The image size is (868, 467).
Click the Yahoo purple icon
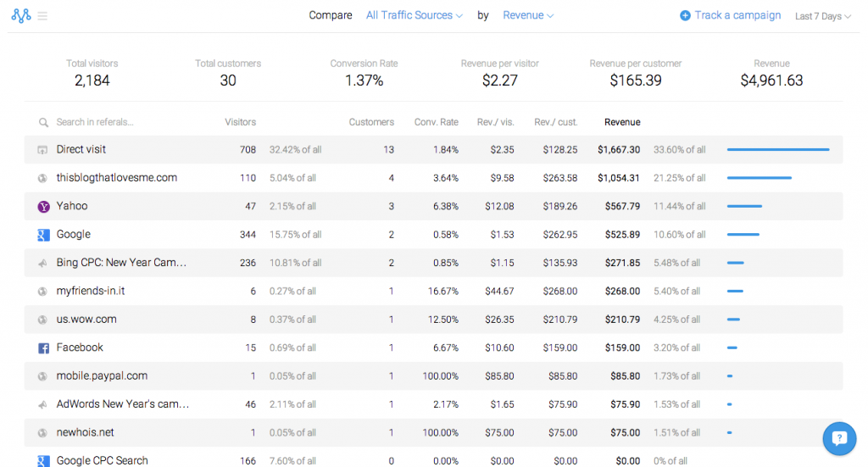(x=43, y=207)
